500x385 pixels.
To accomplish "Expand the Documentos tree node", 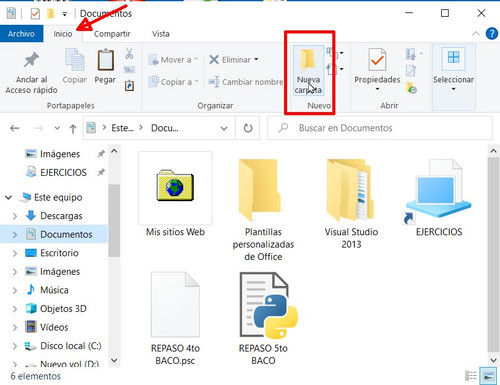I will tap(15, 235).
